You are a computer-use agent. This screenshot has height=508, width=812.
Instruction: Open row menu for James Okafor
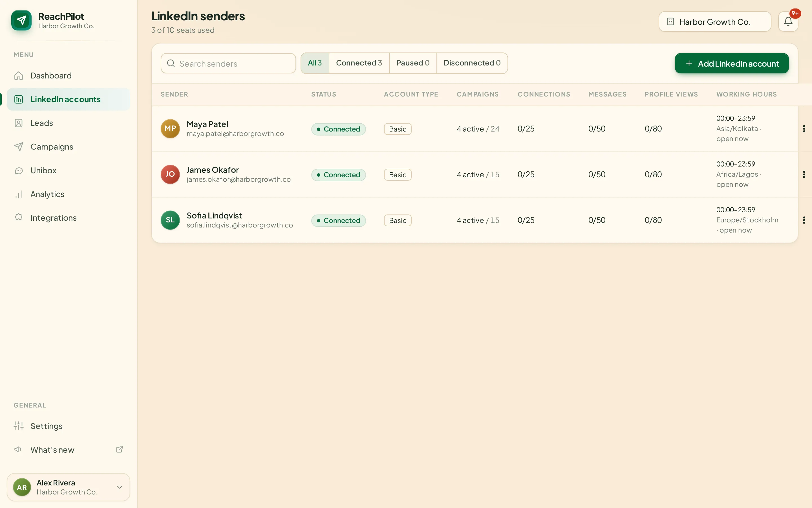tap(804, 174)
